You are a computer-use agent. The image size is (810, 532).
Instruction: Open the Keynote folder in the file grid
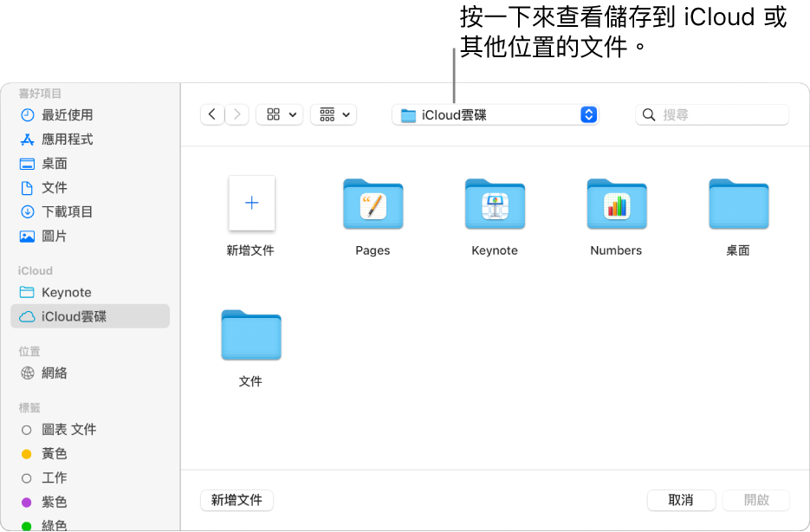click(495, 204)
